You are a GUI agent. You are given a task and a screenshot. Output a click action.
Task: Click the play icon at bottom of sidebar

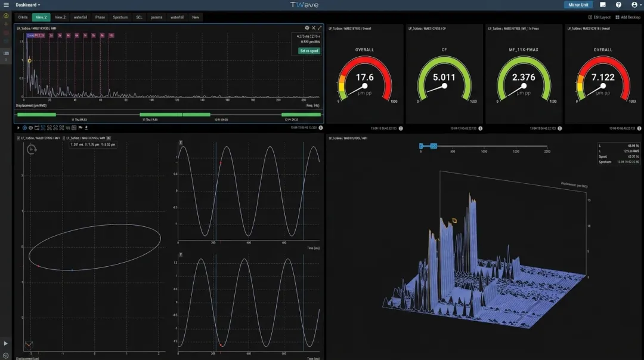point(6,343)
